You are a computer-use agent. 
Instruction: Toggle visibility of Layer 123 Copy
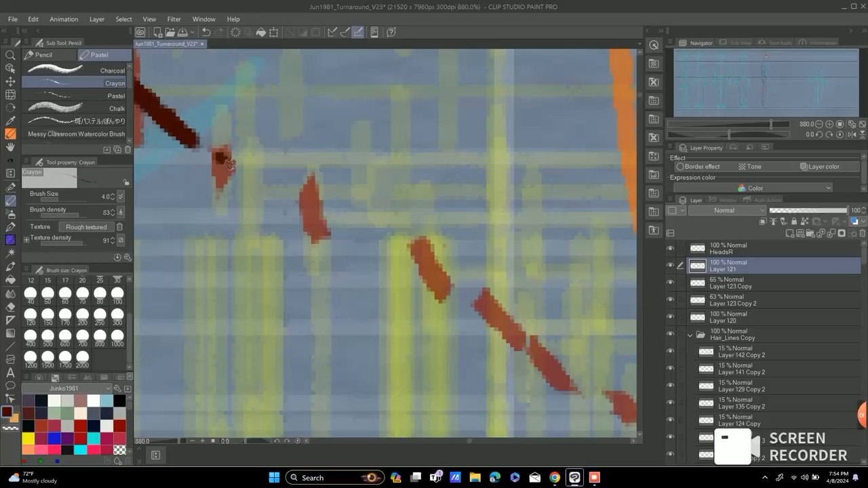point(671,283)
